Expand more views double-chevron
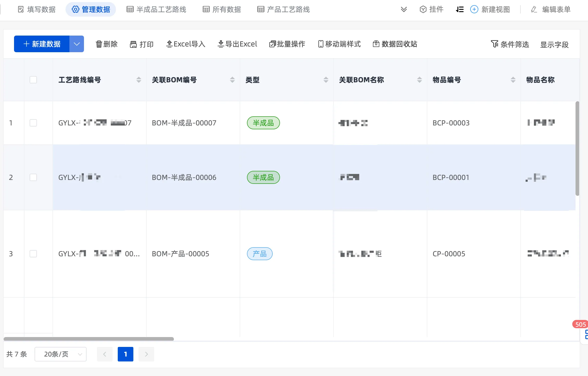Viewport: 588px width, 376px height. point(404,9)
